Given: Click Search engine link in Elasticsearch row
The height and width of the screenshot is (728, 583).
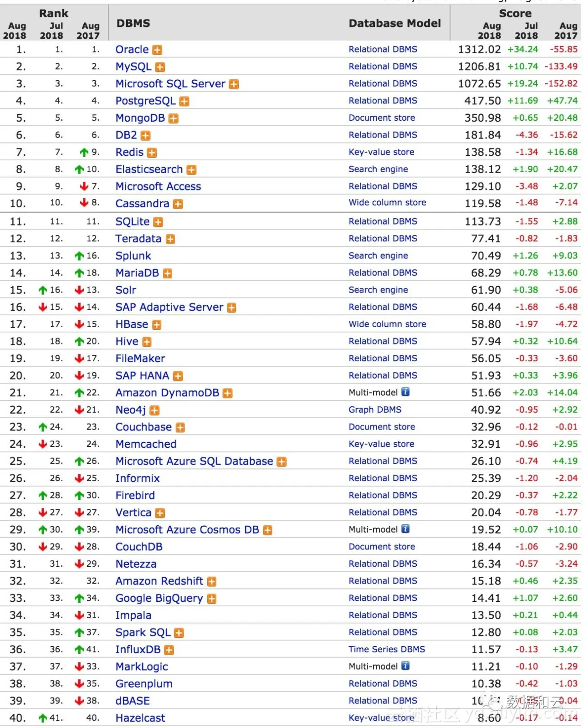Looking at the screenshot, I should click(x=378, y=169).
